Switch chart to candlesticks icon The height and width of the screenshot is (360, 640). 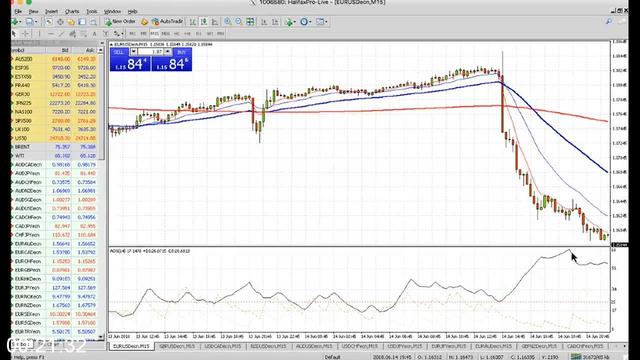pos(204,22)
